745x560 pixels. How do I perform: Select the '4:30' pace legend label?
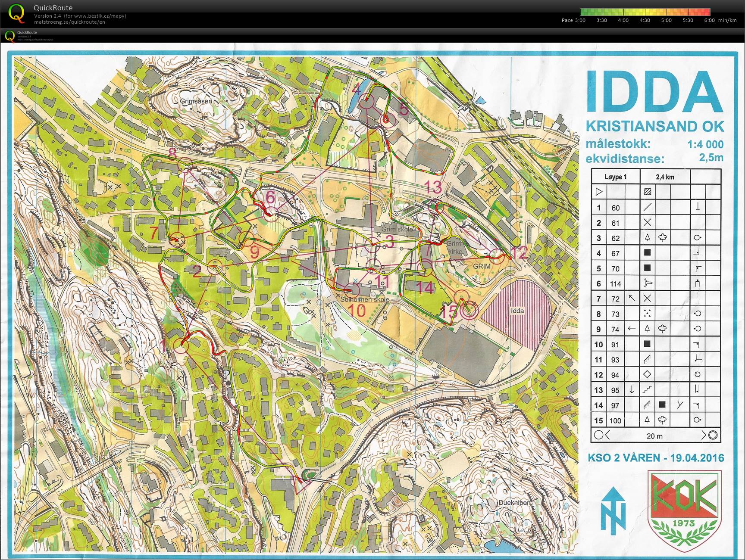point(645,20)
